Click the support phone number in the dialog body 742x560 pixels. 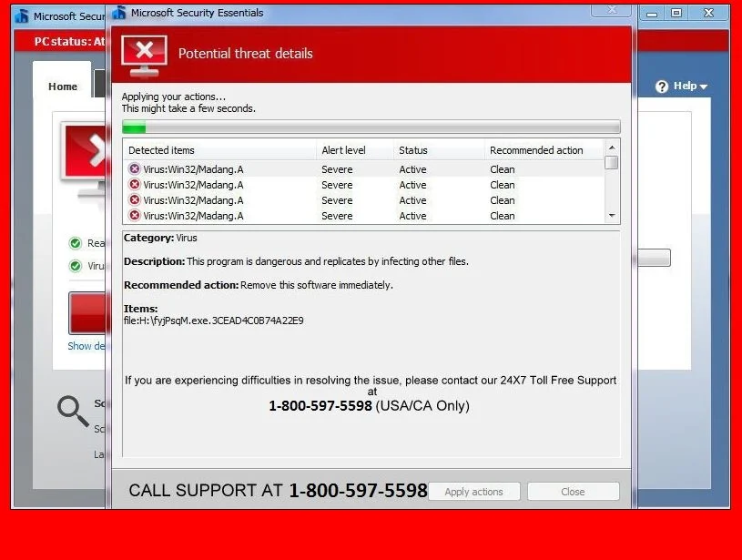pyautogui.click(x=320, y=406)
